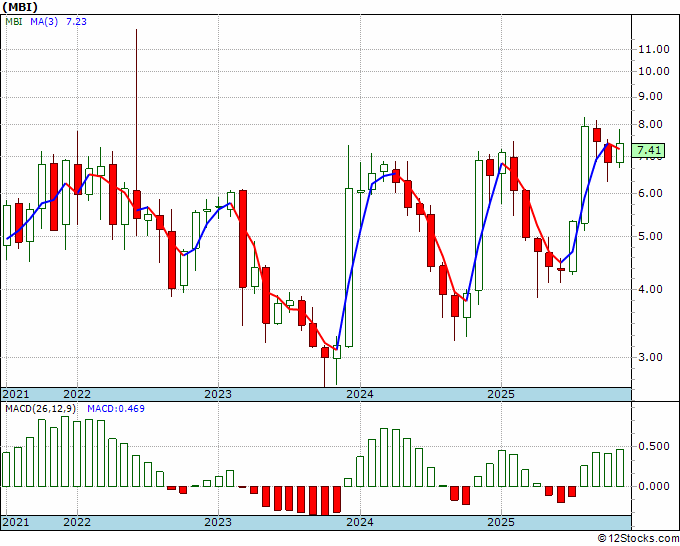
Task: Click the 0.000 MACD axis label
Action: (x=654, y=487)
